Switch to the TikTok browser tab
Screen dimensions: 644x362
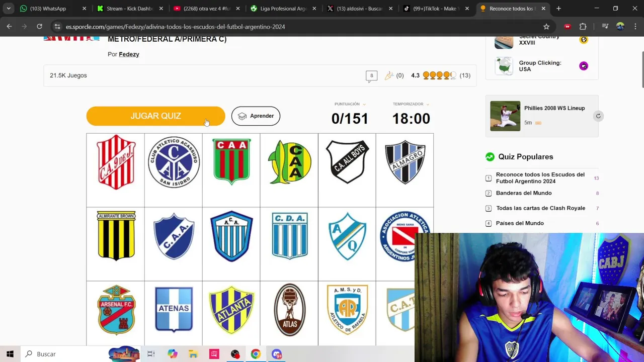pyautogui.click(x=436, y=9)
